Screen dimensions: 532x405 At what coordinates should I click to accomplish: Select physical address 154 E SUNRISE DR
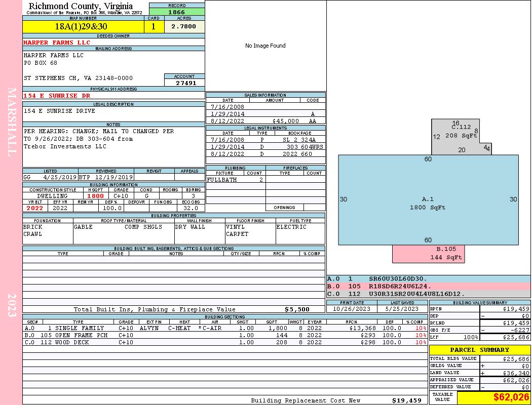(x=57, y=96)
